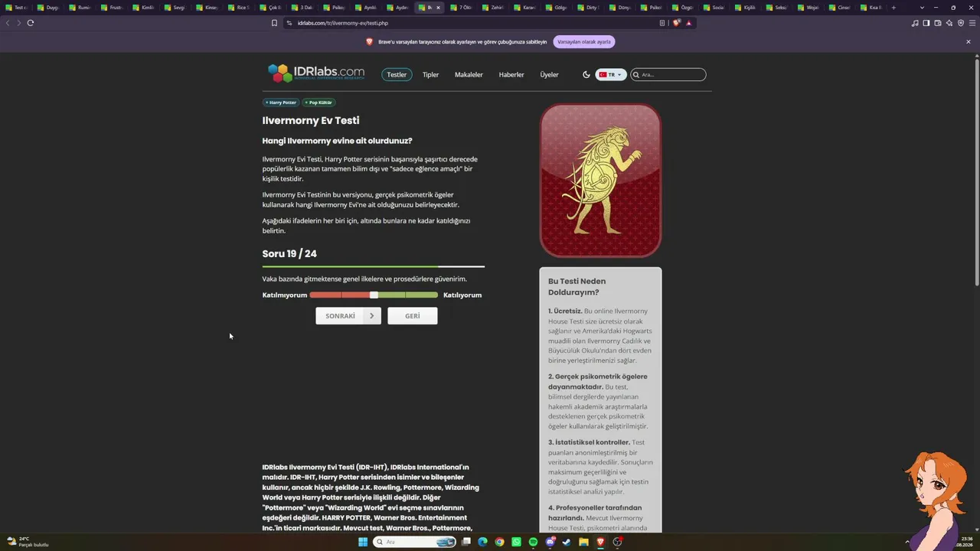Switch to the "7 Ölü" browser tab
Viewport: 980px width, 551px height.
point(462,8)
